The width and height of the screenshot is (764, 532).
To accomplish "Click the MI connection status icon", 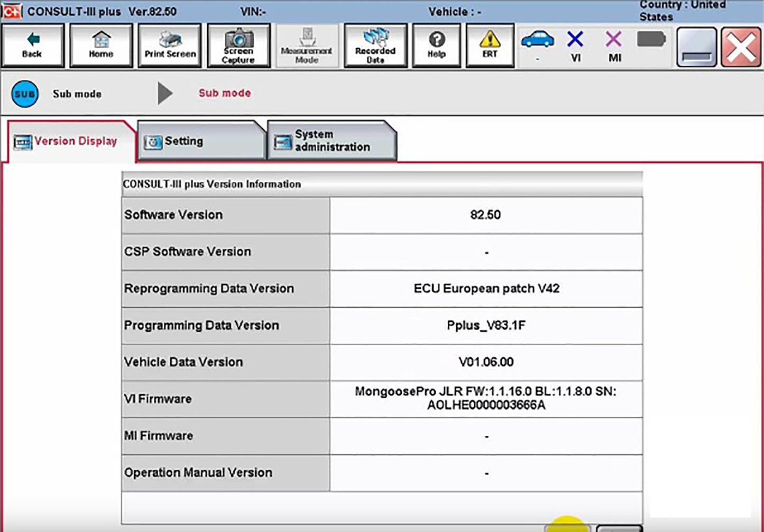I will click(x=614, y=45).
